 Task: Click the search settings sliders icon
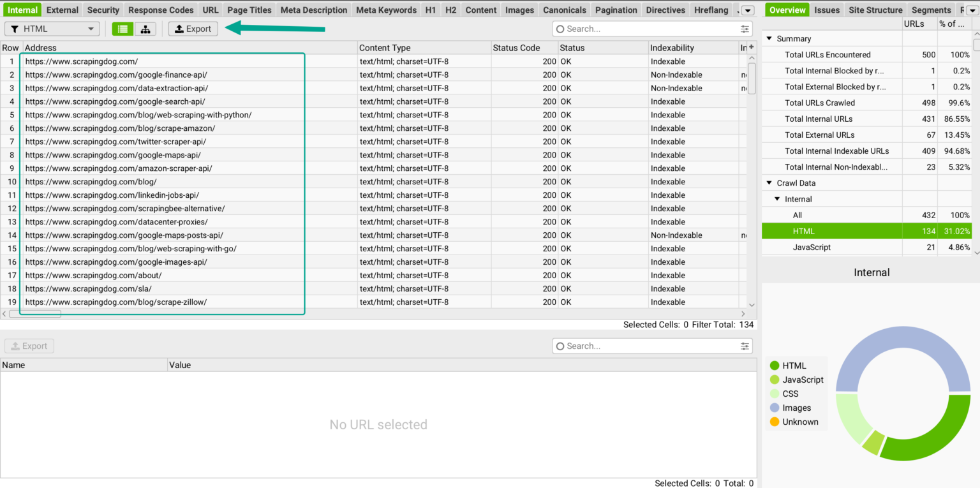744,28
